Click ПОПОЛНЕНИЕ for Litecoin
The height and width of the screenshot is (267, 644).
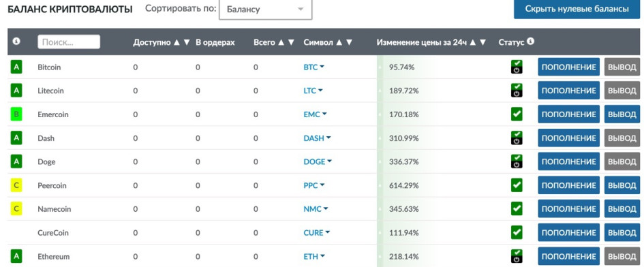(569, 91)
